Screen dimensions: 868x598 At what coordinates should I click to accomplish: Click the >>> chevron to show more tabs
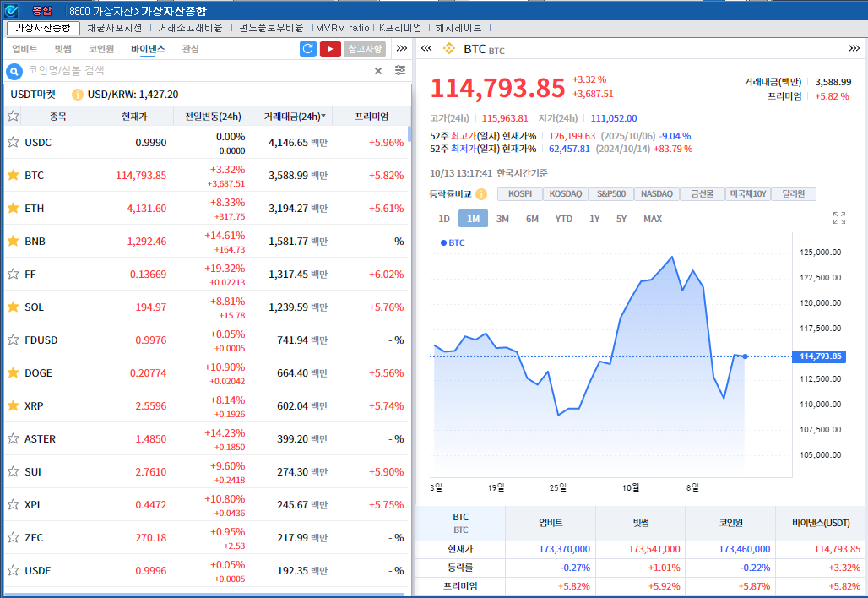click(401, 49)
